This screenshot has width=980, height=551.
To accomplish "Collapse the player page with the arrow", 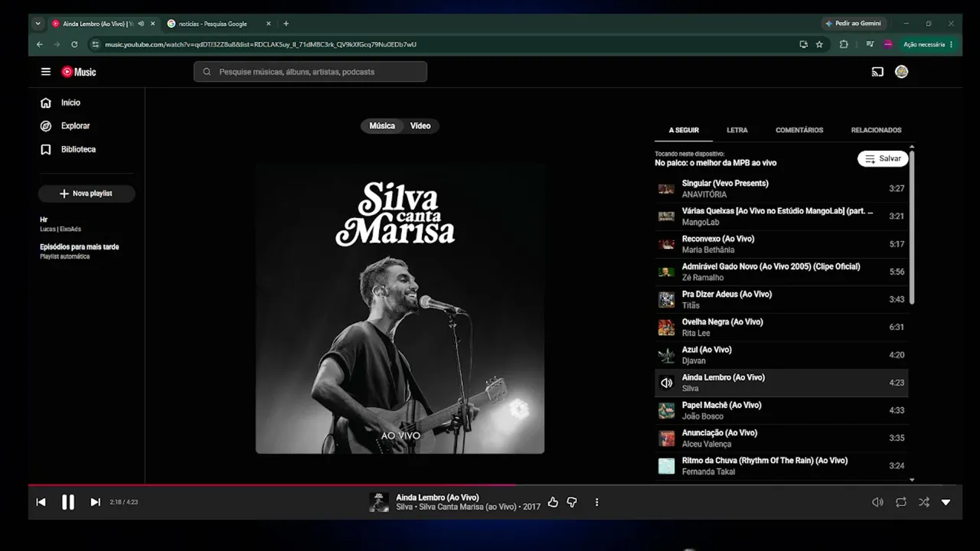I will (946, 502).
